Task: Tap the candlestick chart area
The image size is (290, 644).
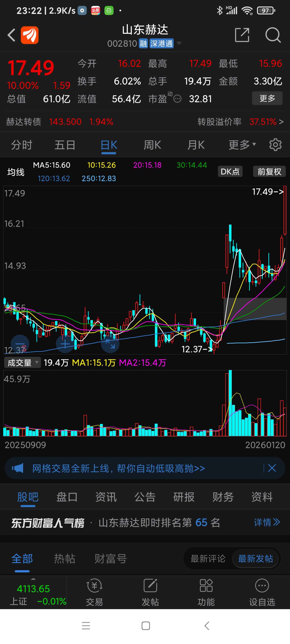Action: (145, 270)
